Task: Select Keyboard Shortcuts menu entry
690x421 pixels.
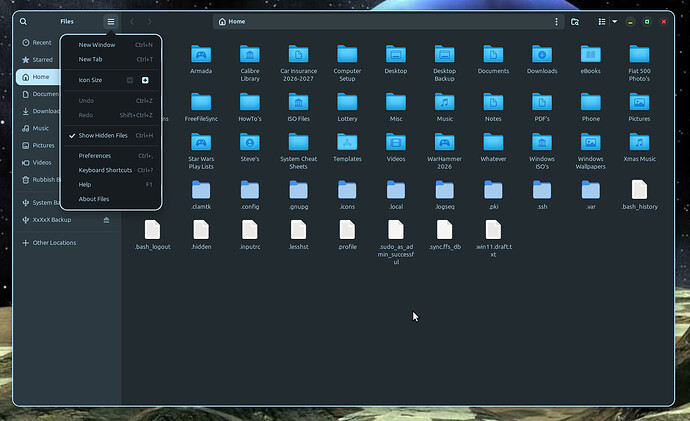Action: [105, 170]
